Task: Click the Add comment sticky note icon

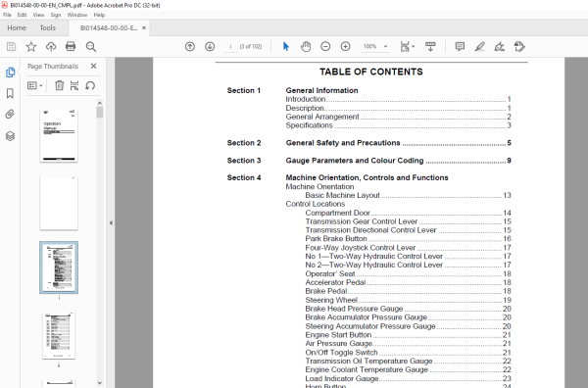Action: pyautogui.click(x=460, y=46)
